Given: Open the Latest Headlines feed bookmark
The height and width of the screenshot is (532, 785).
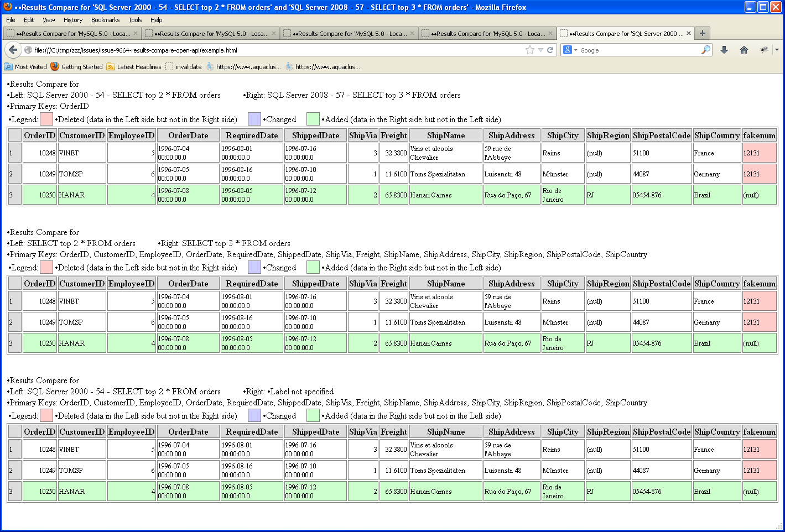Looking at the screenshot, I should tap(134, 67).
